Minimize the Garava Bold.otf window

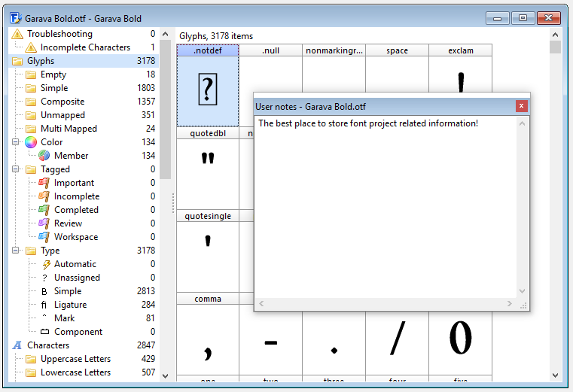tap(498, 18)
